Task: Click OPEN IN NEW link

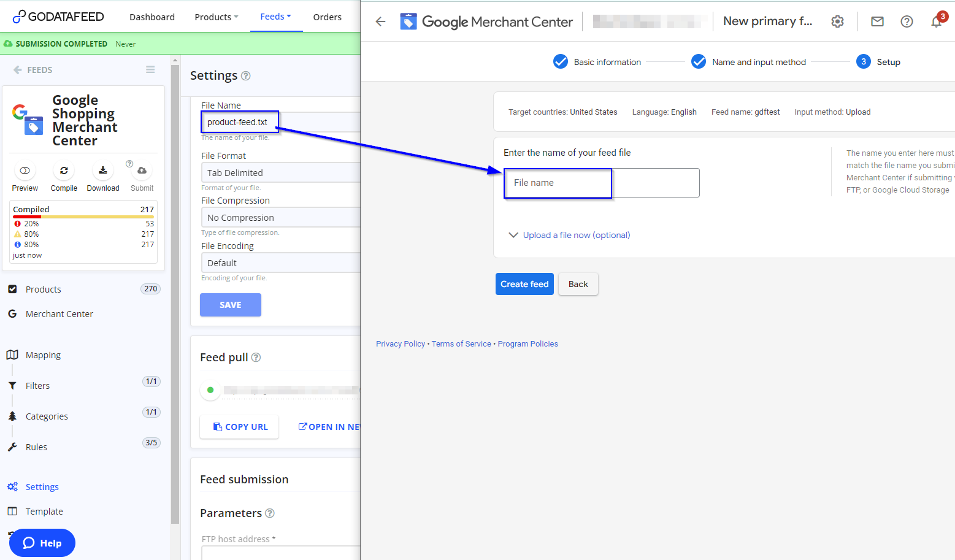Action: coord(329,427)
